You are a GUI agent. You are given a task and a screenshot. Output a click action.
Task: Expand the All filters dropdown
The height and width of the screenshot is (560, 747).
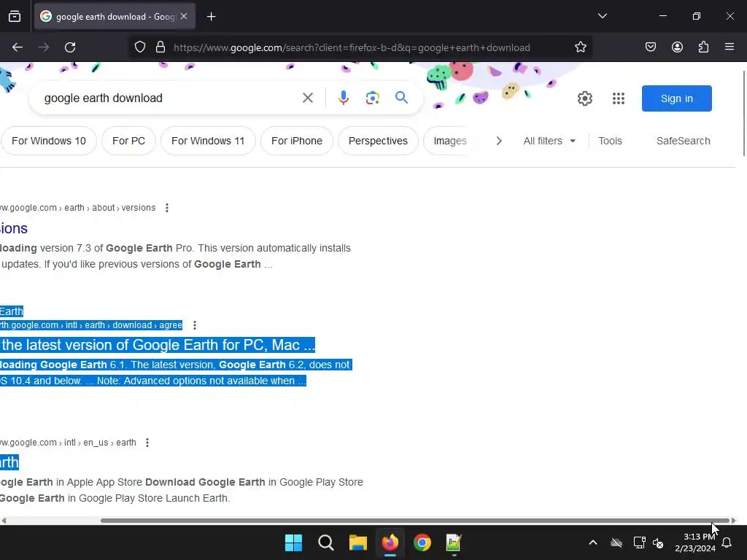tap(549, 141)
